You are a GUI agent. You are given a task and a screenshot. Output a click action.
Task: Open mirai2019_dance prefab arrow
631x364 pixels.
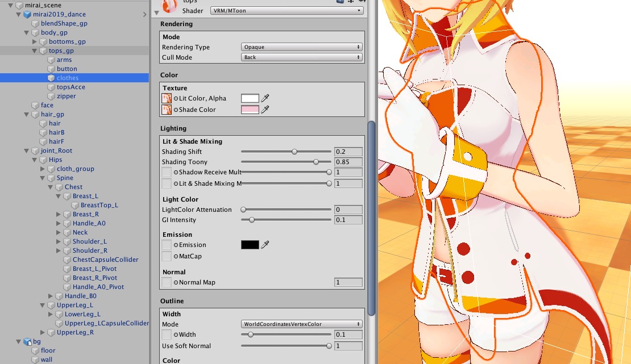[x=144, y=14]
